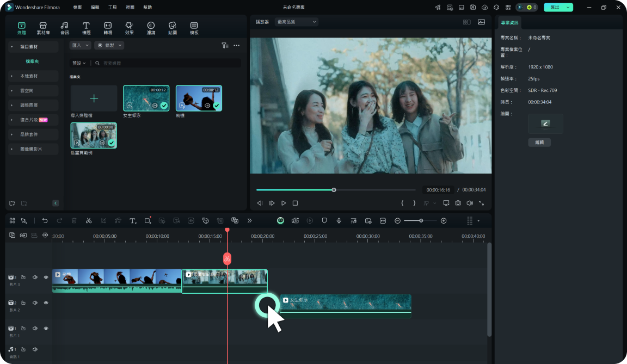Open the 檔案 menu

pyautogui.click(x=78, y=7)
